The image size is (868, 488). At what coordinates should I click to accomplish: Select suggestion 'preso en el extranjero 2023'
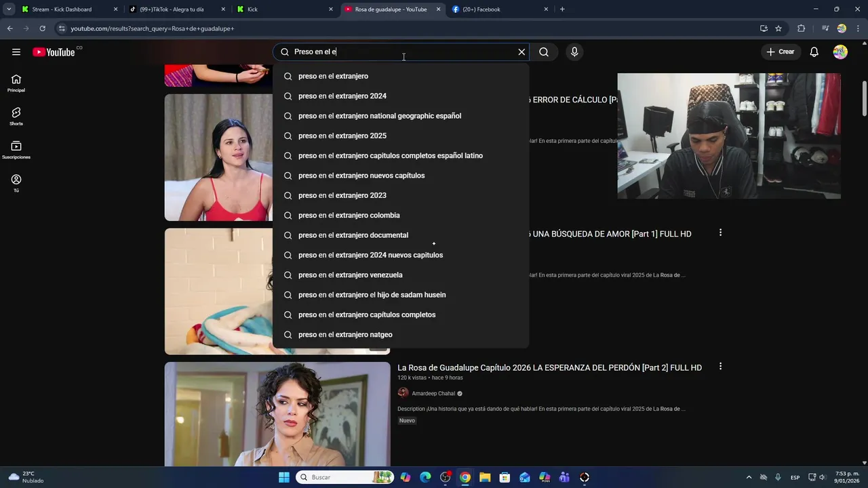401,195
